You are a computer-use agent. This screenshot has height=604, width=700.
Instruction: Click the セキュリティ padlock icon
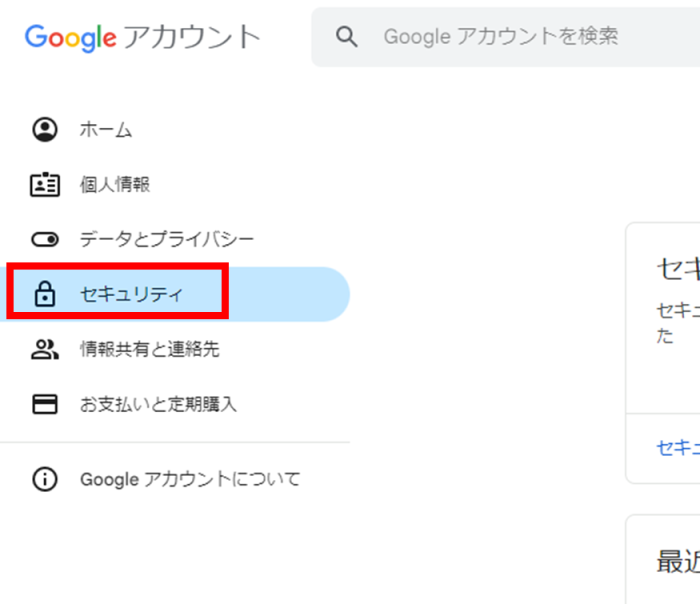click(x=45, y=294)
